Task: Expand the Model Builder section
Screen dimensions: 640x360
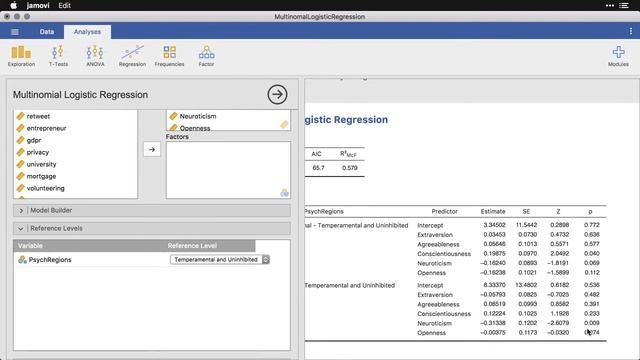Action: pyautogui.click(x=152, y=210)
